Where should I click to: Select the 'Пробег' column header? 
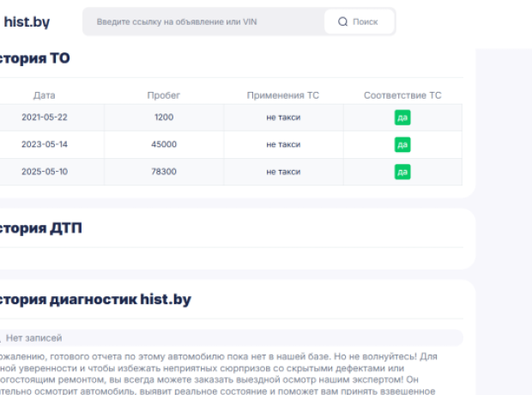pos(163,95)
